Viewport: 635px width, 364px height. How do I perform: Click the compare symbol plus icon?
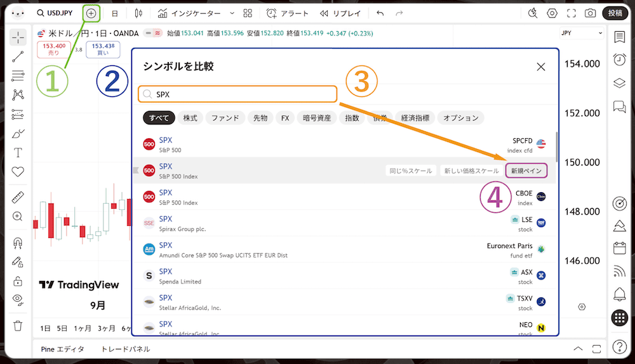(91, 13)
